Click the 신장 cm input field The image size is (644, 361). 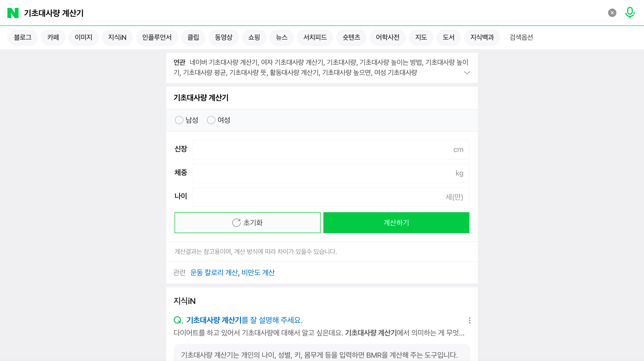click(322, 150)
